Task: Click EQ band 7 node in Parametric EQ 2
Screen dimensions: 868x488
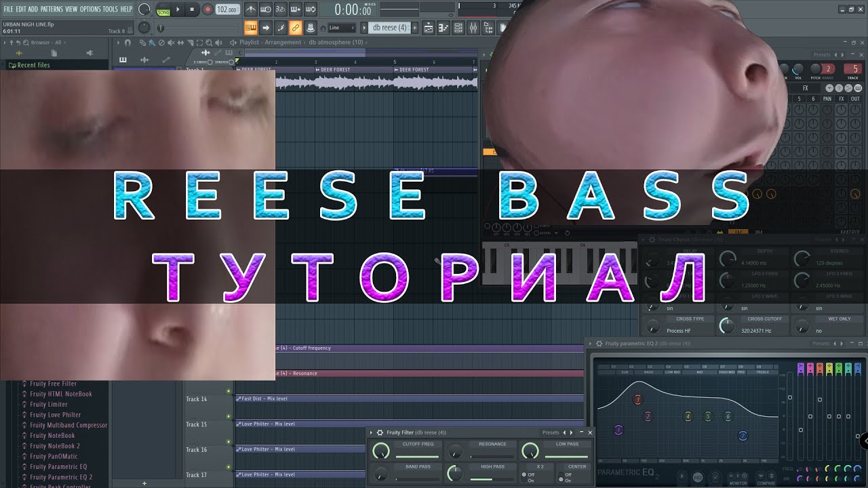Action: click(743, 436)
